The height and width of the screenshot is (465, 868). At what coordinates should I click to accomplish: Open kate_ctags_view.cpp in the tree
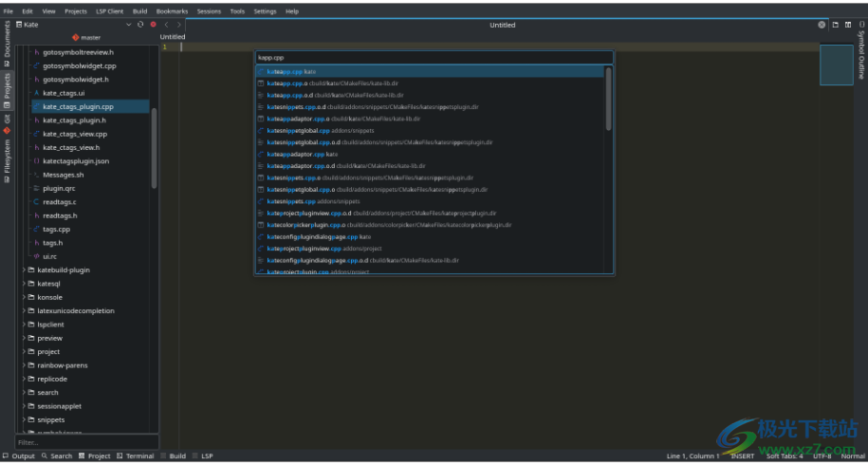click(x=75, y=134)
